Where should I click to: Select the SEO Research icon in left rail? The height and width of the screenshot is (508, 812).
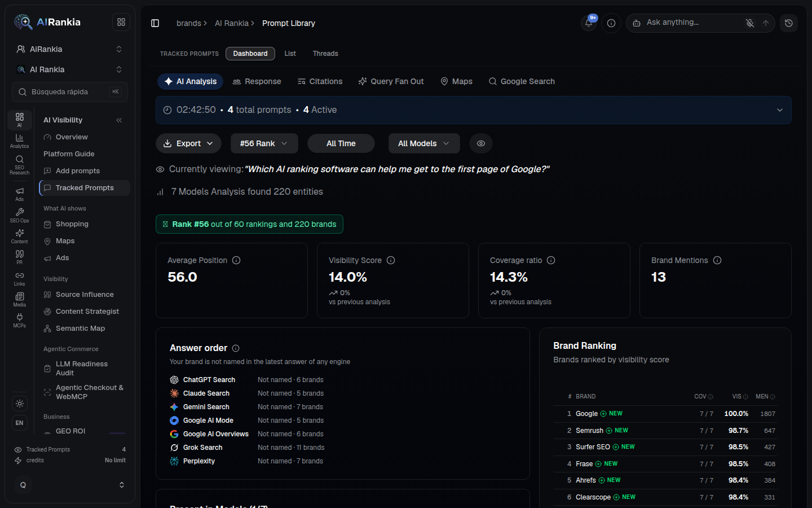point(19,165)
